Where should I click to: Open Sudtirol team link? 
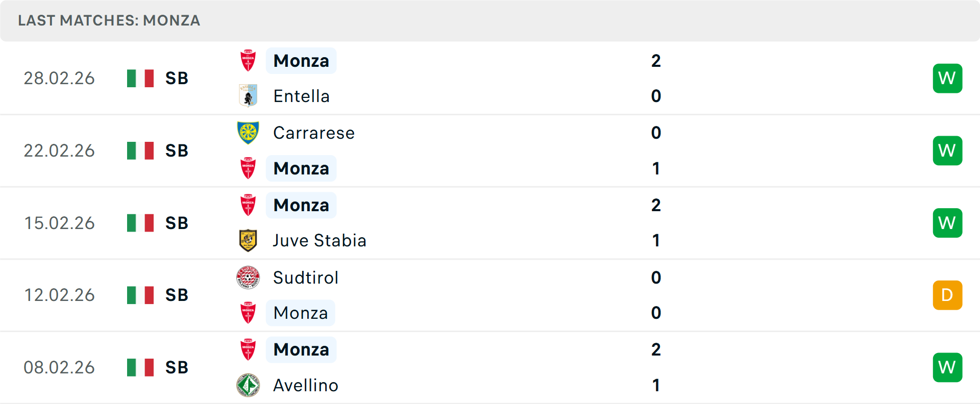[305, 277]
